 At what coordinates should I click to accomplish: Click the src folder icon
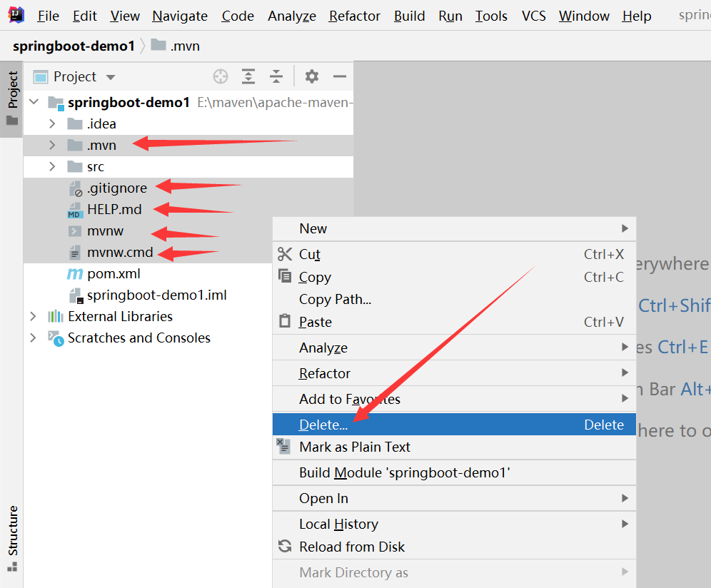[75, 167]
